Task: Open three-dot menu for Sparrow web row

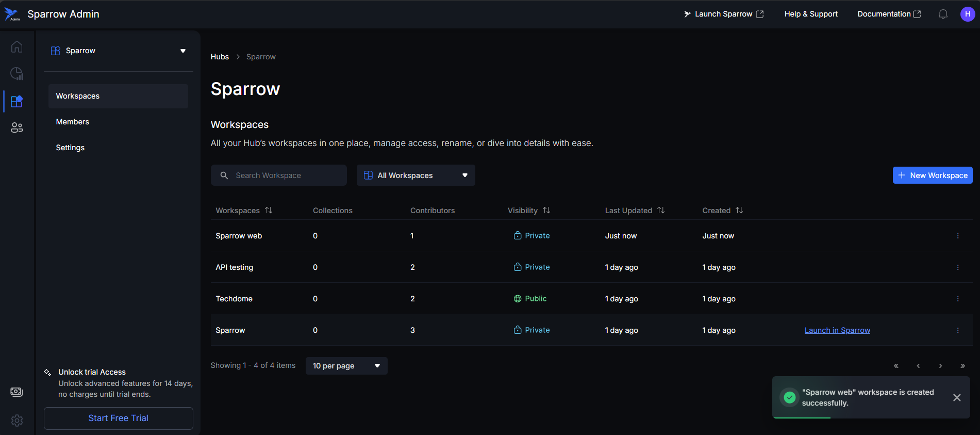Action: tap(958, 236)
